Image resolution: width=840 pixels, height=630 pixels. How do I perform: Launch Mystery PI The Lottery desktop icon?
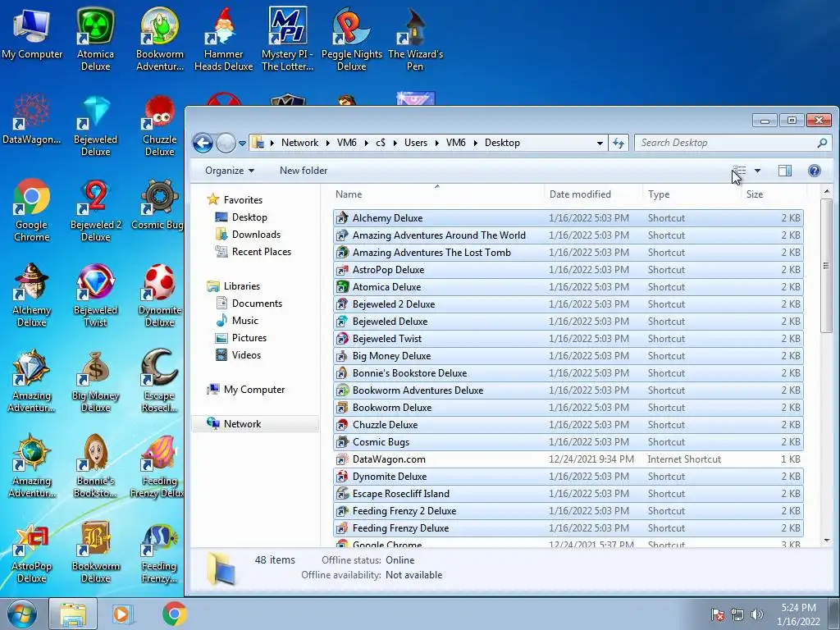point(288,39)
